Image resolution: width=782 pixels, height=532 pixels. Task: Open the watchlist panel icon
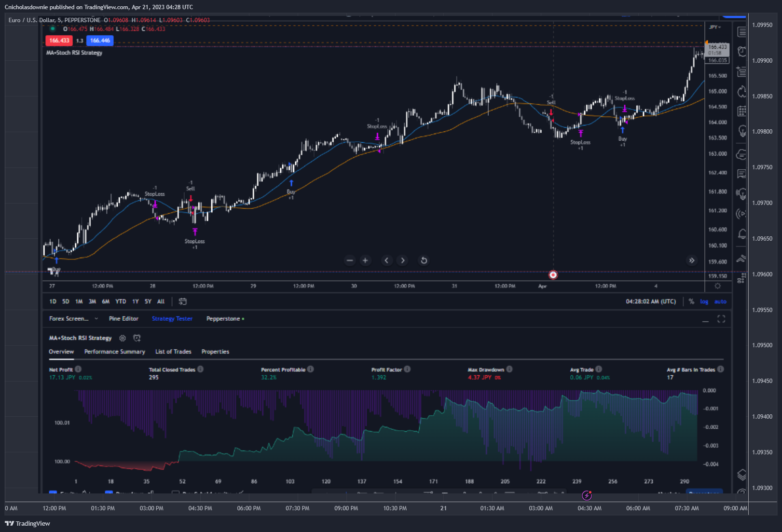coord(741,32)
